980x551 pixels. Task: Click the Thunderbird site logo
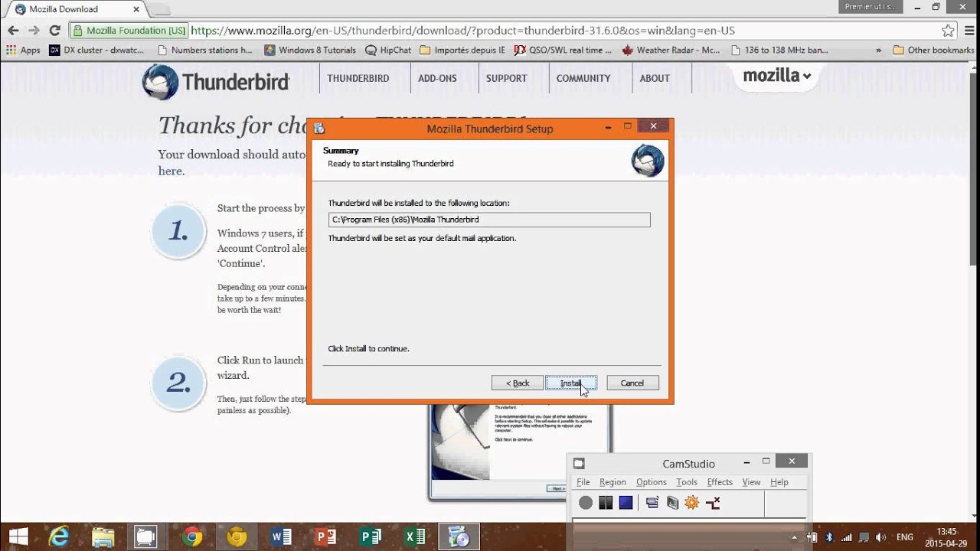216,81
